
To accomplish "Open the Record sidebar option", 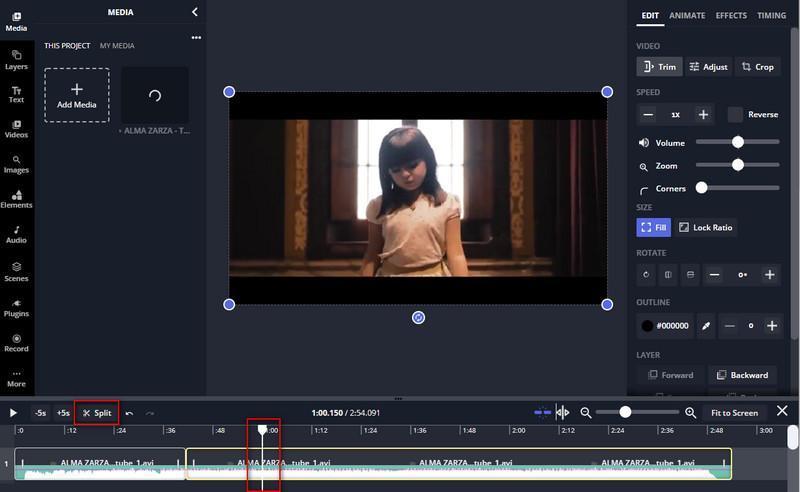I will [16, 343].
